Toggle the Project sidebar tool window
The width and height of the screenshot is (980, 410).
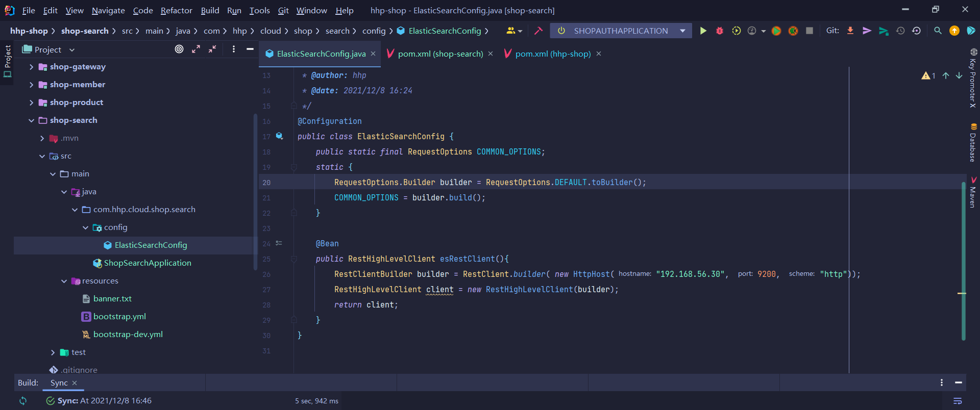click(x=7, y=61)
